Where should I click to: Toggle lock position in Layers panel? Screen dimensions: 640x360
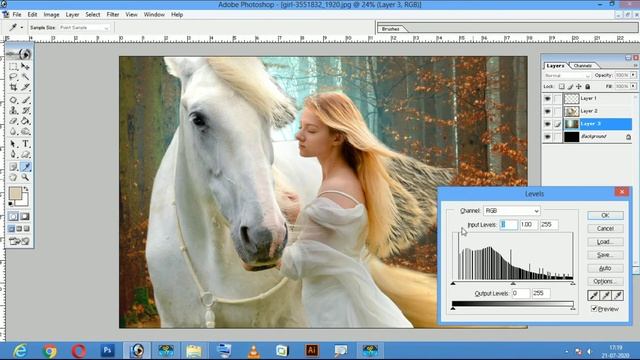pyautogui.click(x=579, y=87)
